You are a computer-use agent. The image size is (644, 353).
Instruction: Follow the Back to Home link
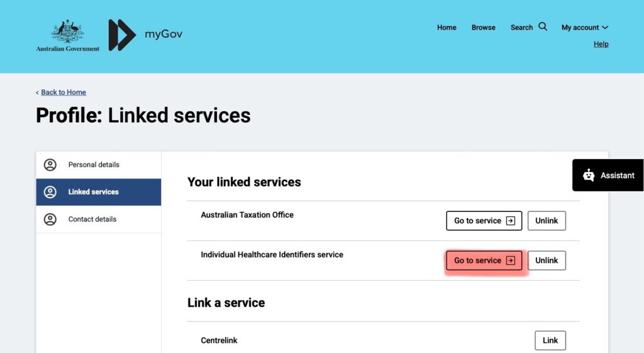click(x=64, y=92)
